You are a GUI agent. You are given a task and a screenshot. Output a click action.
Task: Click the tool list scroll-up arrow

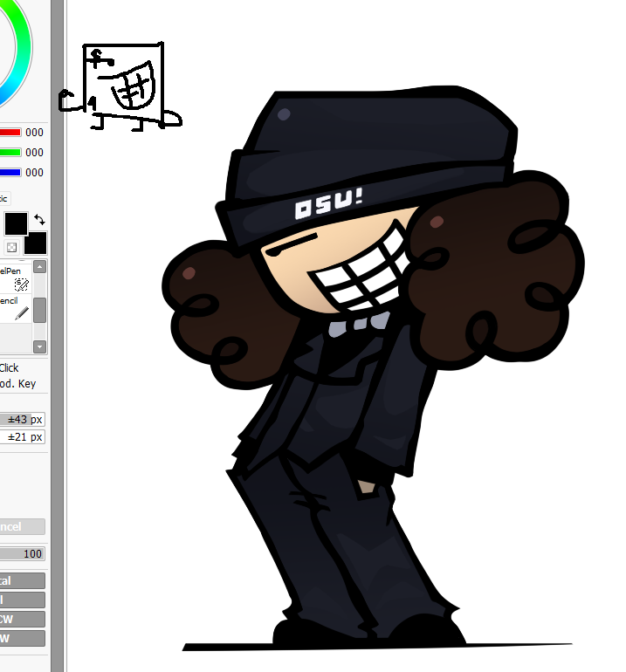(39, 267)
